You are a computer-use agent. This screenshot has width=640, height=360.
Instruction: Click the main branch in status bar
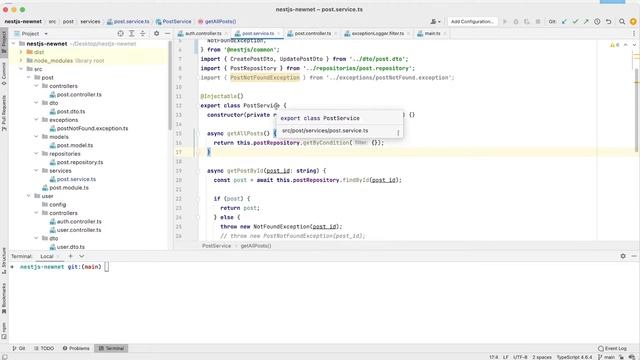(x=607, y=357)
